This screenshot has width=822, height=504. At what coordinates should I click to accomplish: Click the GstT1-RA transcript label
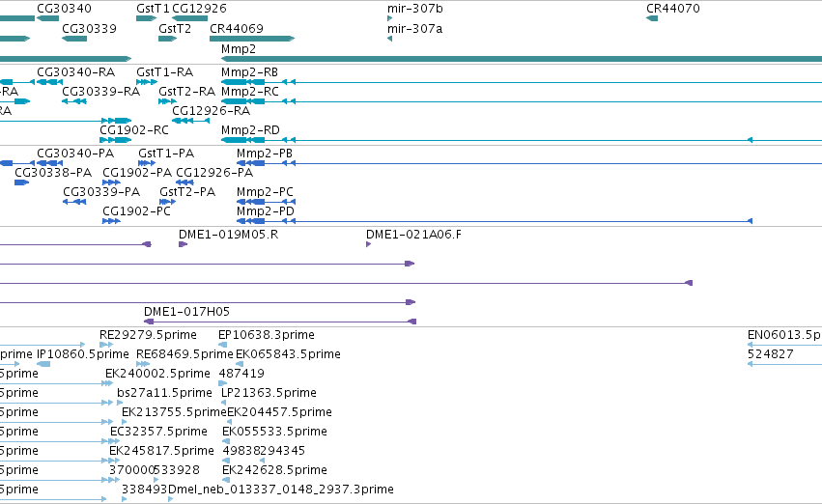(x=164, y=71)
